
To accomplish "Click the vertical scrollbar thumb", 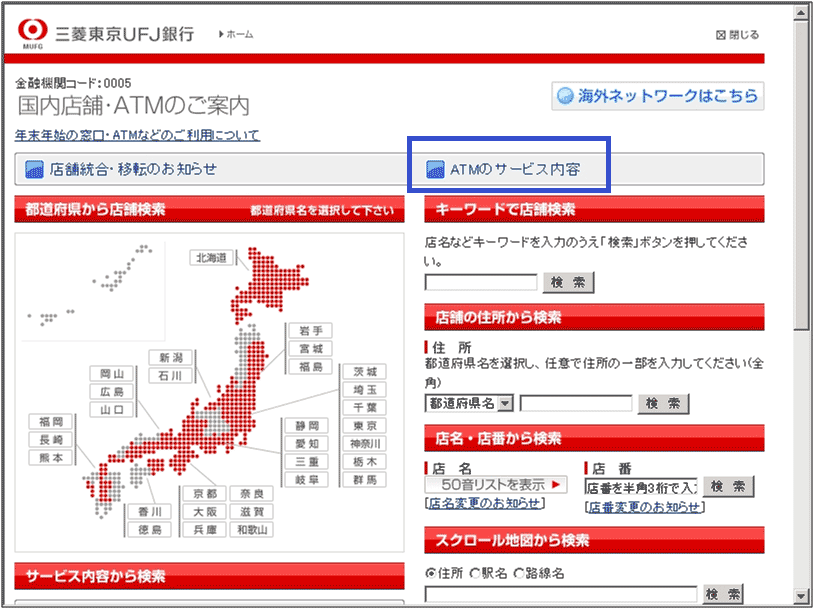I will [x=801, y=175].
